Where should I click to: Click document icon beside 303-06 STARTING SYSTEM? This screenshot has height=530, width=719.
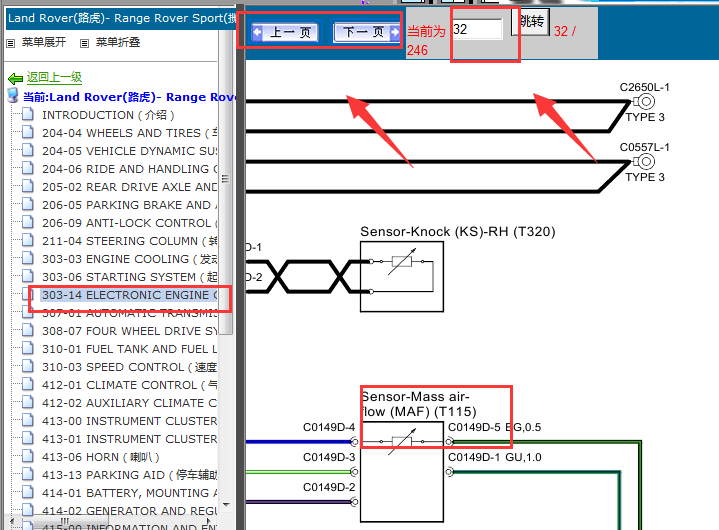[28, 275]
